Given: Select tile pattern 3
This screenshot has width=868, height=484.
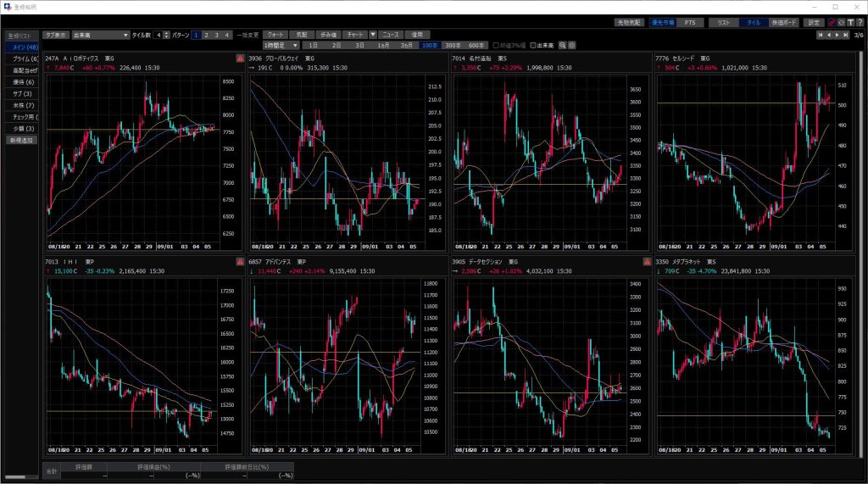Looking at the screenshot, I should point(216,35).
